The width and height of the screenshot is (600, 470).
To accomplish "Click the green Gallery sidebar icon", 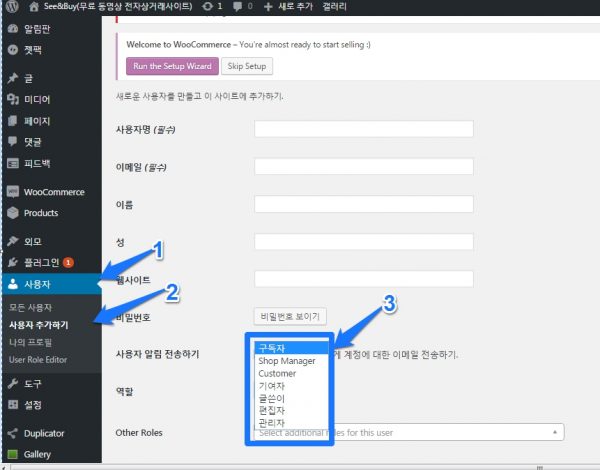I will [x=13, y=454].
